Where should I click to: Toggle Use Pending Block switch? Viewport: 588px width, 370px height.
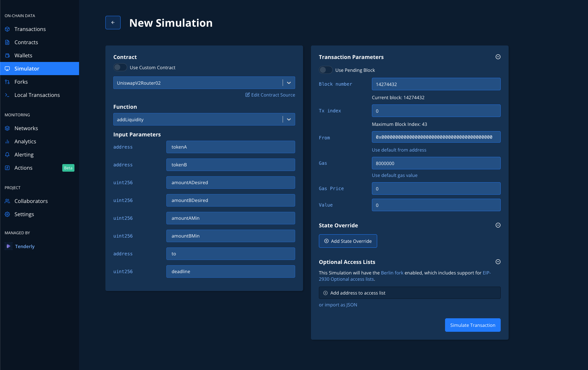(x=326, y=70)
